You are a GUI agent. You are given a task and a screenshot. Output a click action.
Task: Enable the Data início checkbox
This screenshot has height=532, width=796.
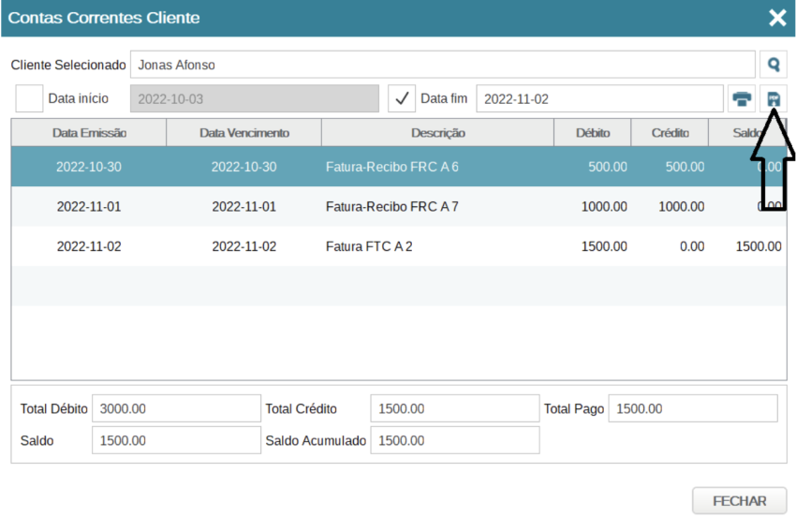pyautogui.click(x=30, y=98)
